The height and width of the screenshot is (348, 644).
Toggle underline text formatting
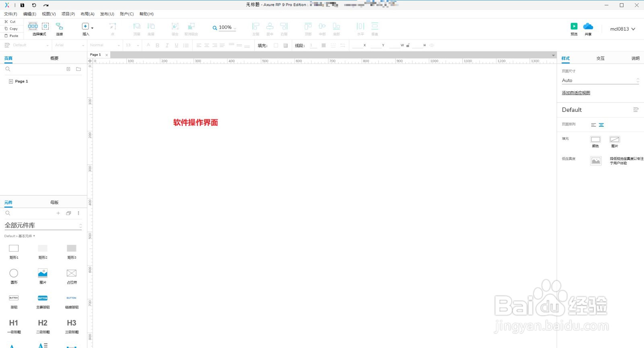point(176,45)
